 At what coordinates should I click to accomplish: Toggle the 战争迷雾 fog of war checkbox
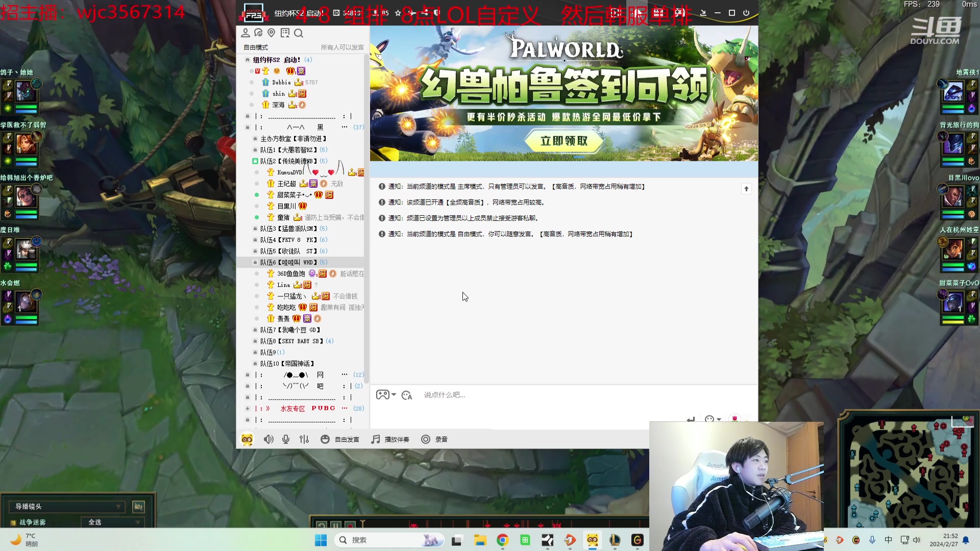(13, 522)
